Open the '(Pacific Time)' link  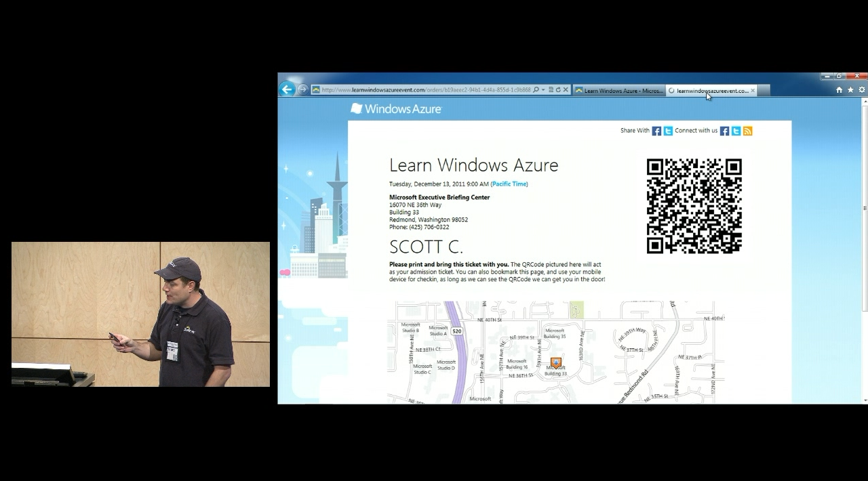pos(509,184)
